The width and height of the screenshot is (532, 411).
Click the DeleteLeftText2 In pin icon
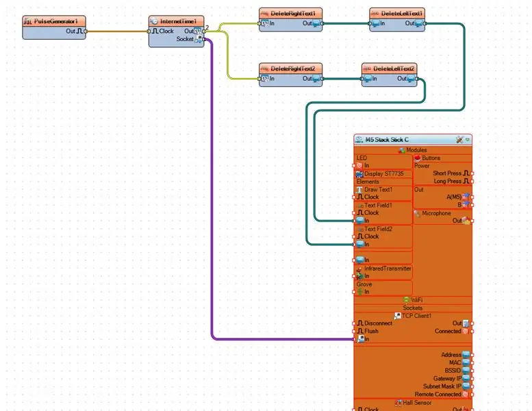pos(368,79)
